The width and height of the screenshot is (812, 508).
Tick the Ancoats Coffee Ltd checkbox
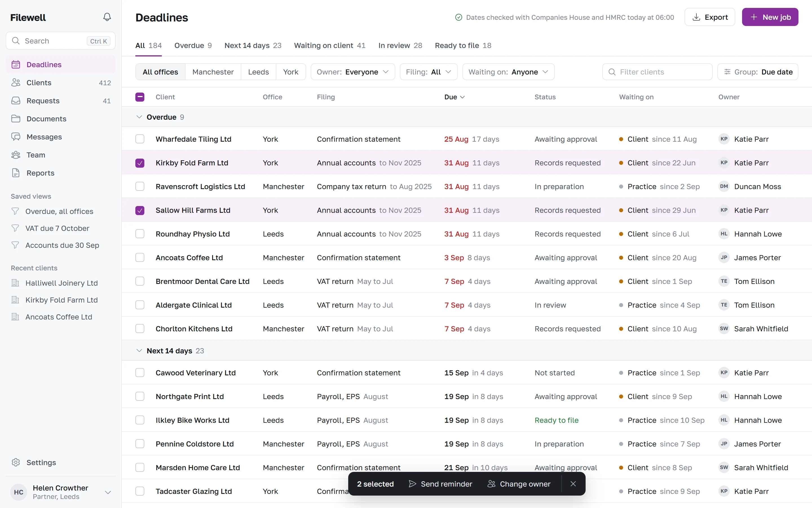[x=140, y=258]
